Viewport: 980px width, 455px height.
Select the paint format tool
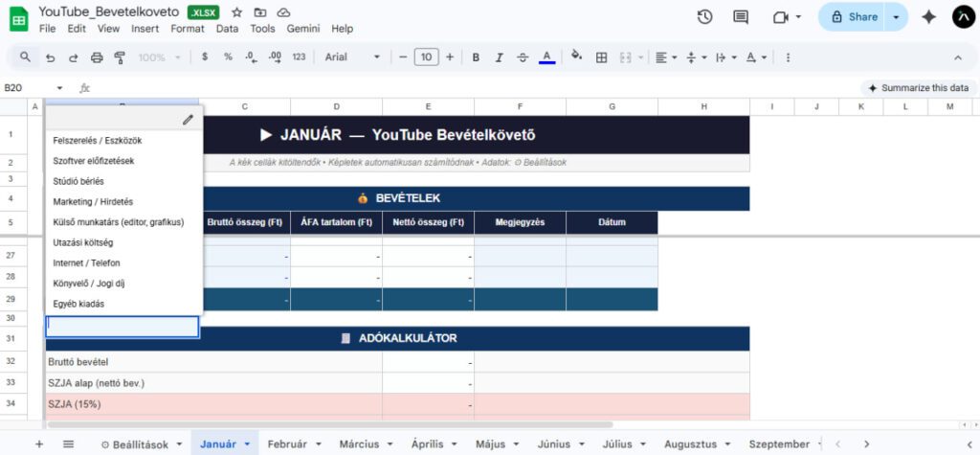point(120,57)
